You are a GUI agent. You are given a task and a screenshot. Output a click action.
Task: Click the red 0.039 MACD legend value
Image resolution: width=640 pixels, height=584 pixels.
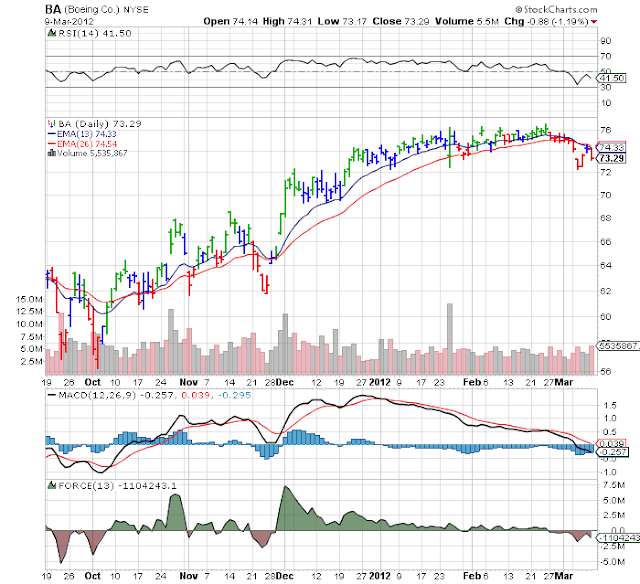tap(196, 395)
